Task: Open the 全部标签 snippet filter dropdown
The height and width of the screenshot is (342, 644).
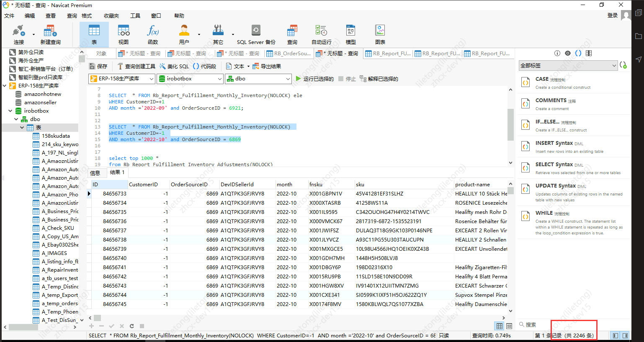Action: (x=568, y=65)
